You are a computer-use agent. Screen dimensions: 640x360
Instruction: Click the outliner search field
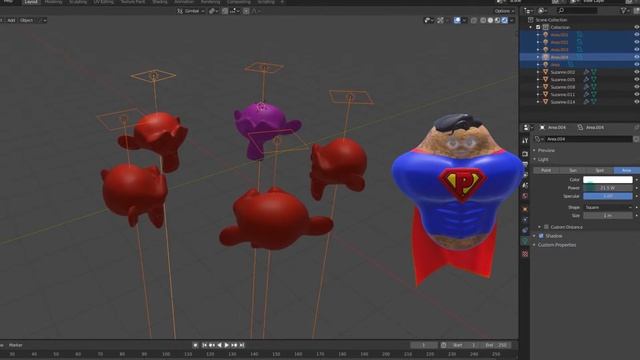[577, 11]
